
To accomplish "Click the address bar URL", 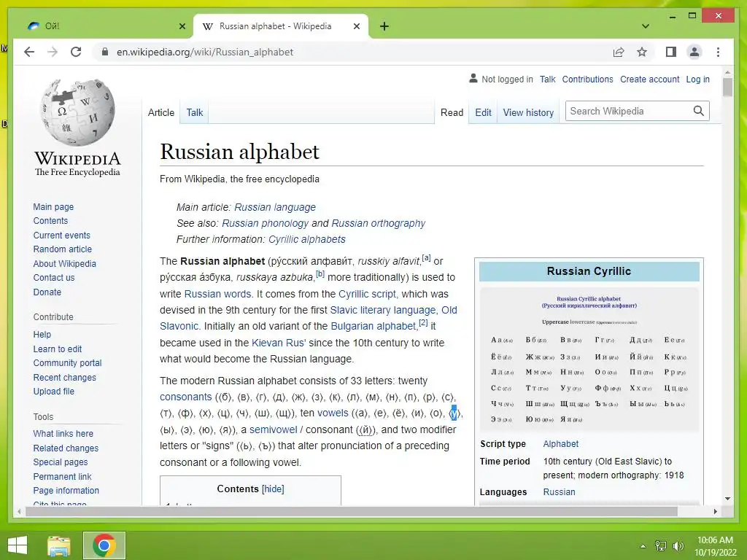I will [205, 52].
